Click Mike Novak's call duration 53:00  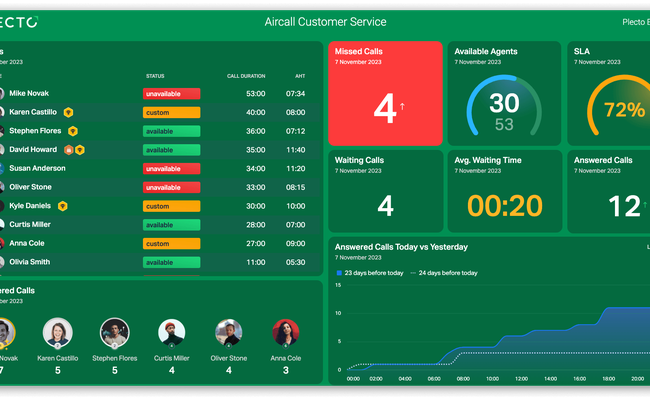(x=255, y=94)
